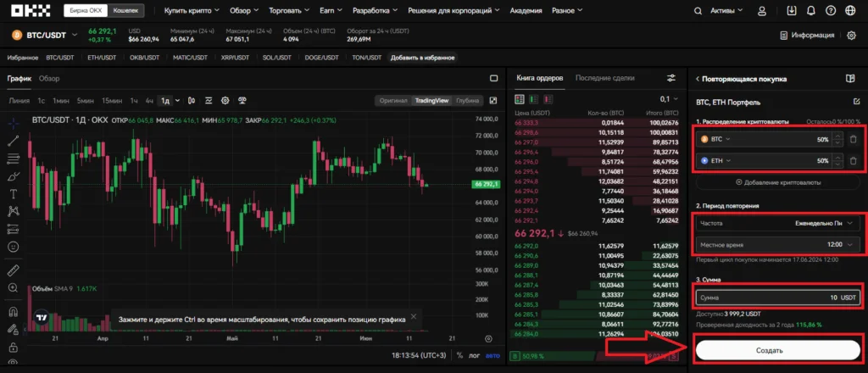Viewport: 868px width, 373px height.
Task: Open the Earn menu
Action: [x=331, y=10]
